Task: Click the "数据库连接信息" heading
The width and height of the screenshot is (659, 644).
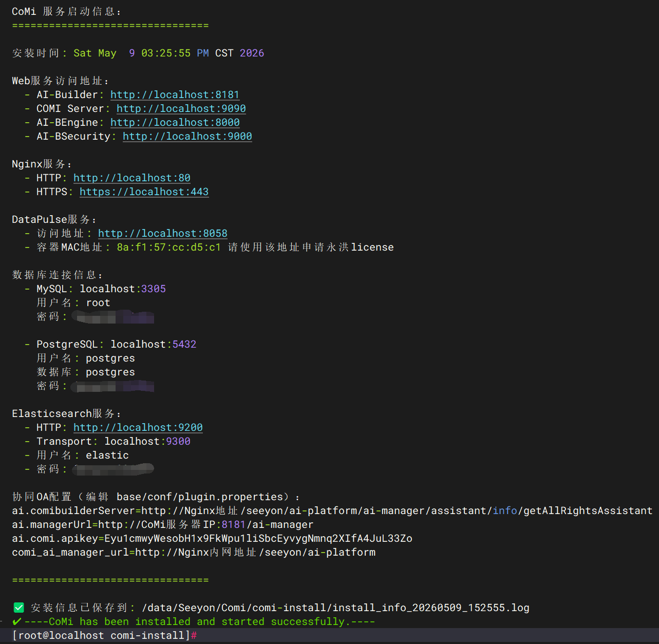Action: pyautogui.click(x=54, y=275)
